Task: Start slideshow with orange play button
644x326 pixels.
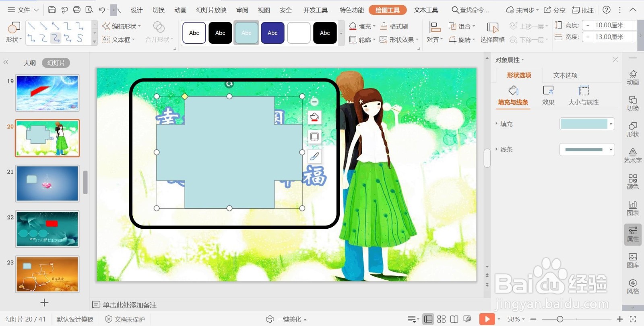Action: tap(487, 319)
